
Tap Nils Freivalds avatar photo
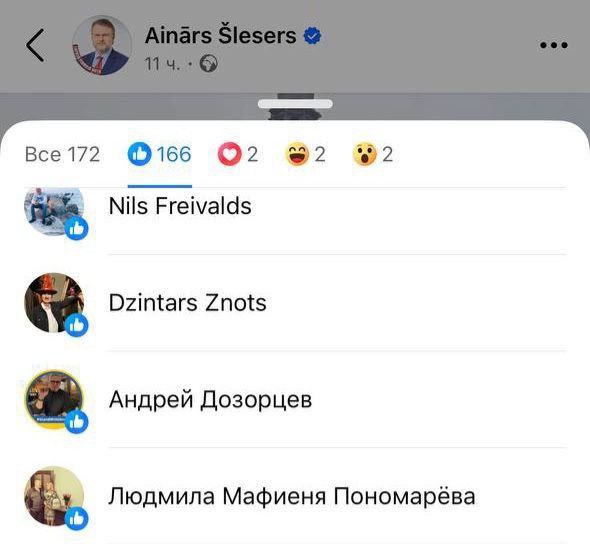pos(54,211)
